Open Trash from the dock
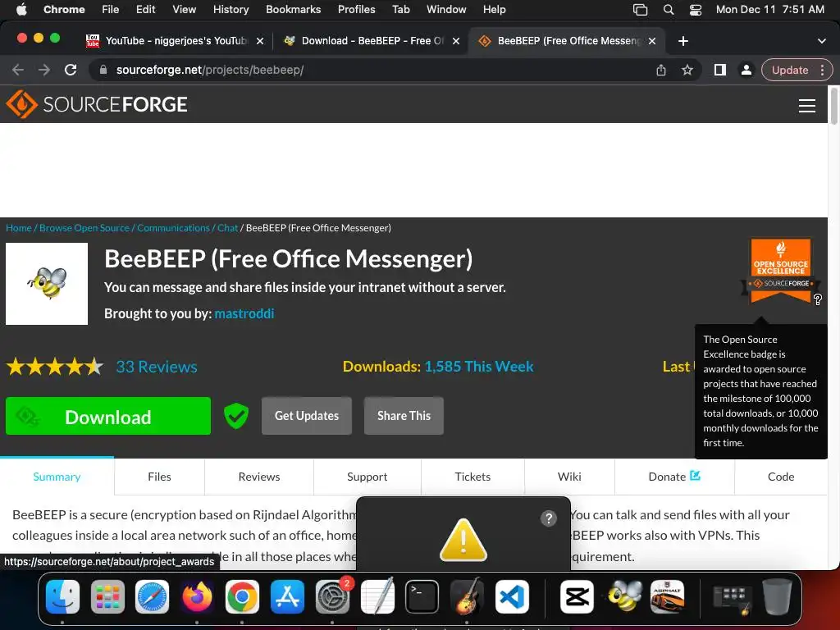Screen dimensions: 840x630 click(777, 597)
